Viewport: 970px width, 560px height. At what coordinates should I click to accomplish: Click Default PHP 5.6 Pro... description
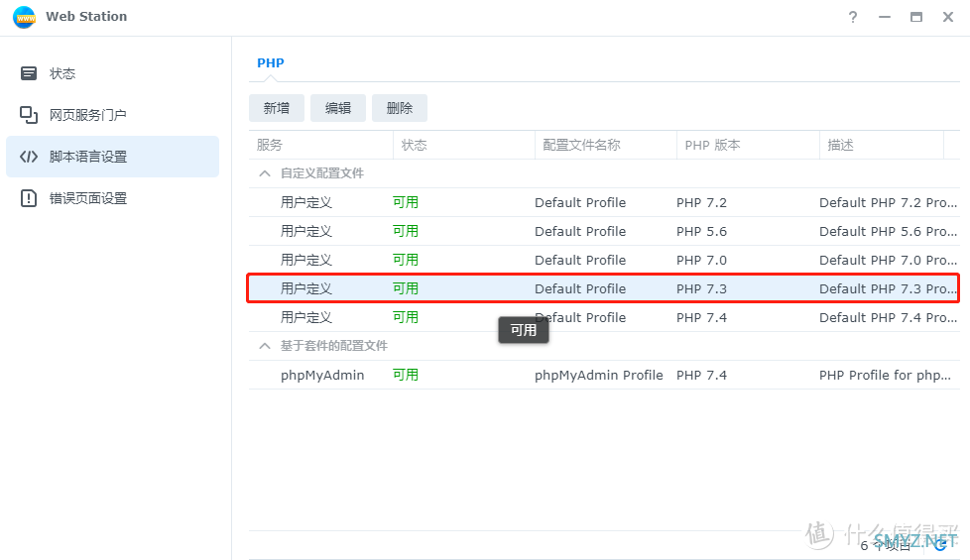888,232
